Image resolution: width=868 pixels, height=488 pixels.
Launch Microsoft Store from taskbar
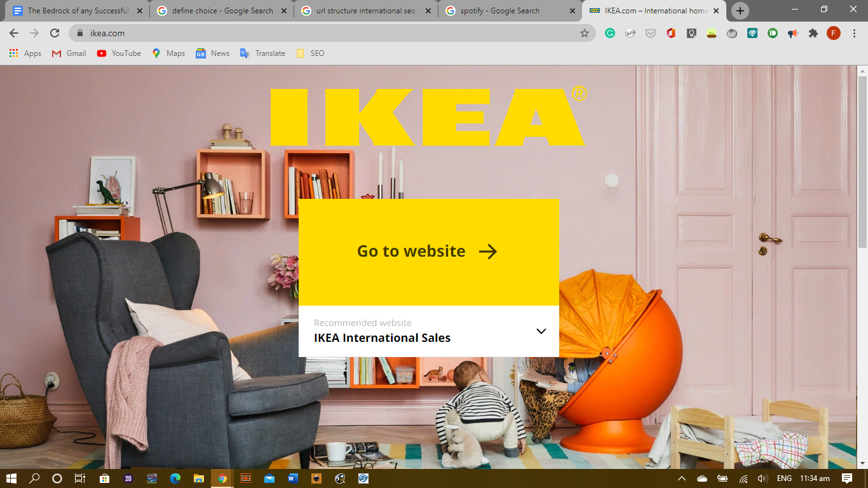104,478
